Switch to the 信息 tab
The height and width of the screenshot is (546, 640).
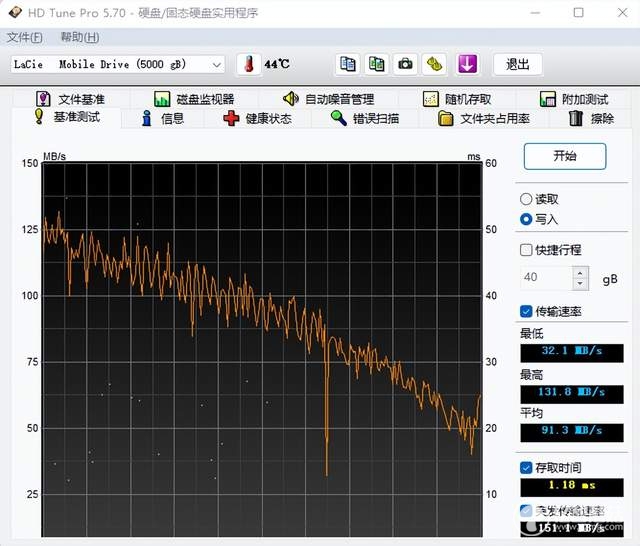pyautogui.click(x=162, y=119)
